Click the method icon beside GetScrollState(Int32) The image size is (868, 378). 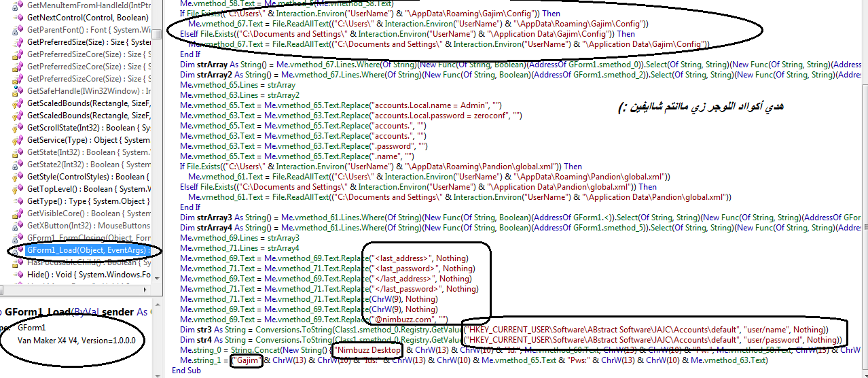coord(18,128)
